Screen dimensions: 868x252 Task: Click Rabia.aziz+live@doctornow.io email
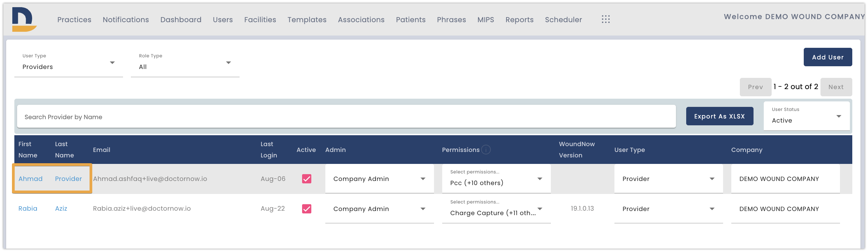(x=142, y=208)
